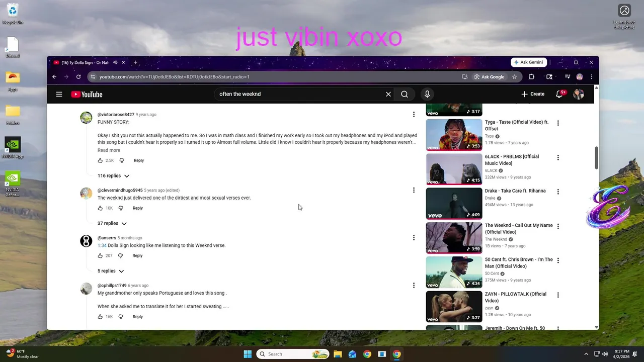Reply to victoriarose8427 comment
Viewport: 644px width, 362px height.
(139, 160)
